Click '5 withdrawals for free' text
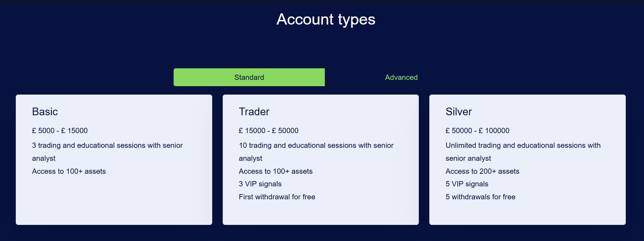The height and width of the screenshot is (241, 644). click(481, 197)
